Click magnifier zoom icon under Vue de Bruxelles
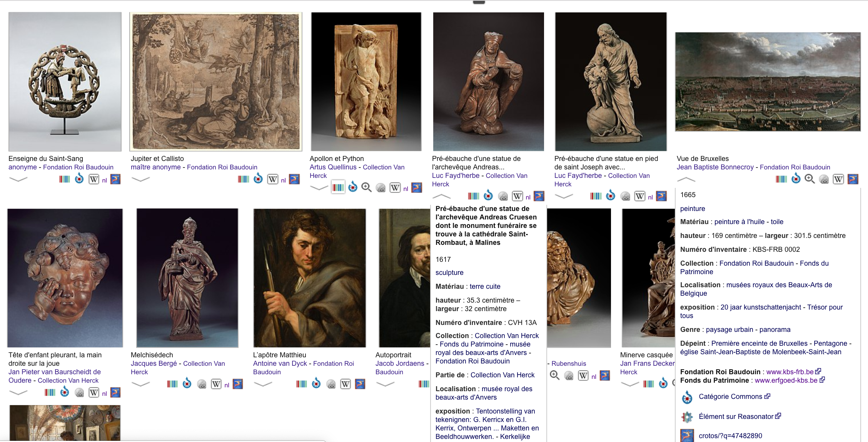The height and width of the screenshot is (442, 868). point(810,179)
